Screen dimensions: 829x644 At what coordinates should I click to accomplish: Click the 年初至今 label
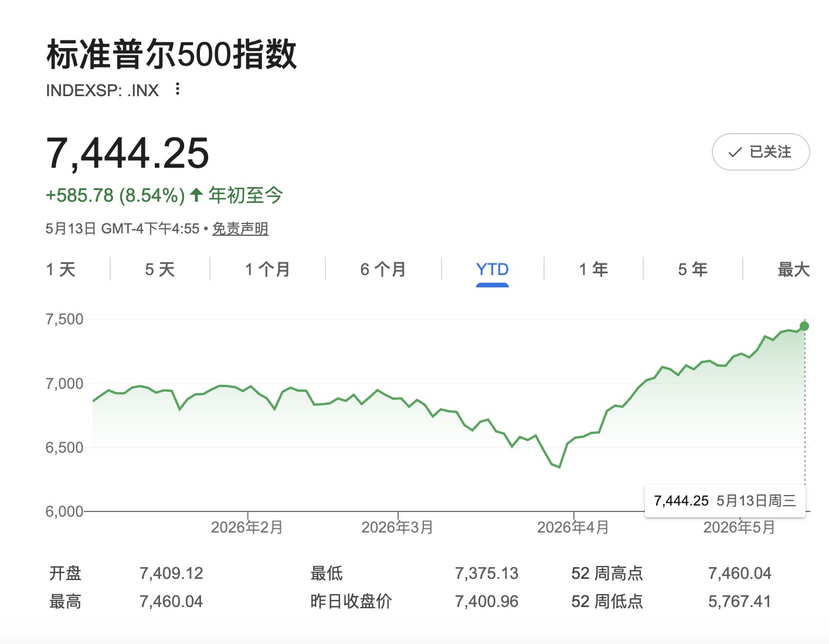[x=246, y=195]
